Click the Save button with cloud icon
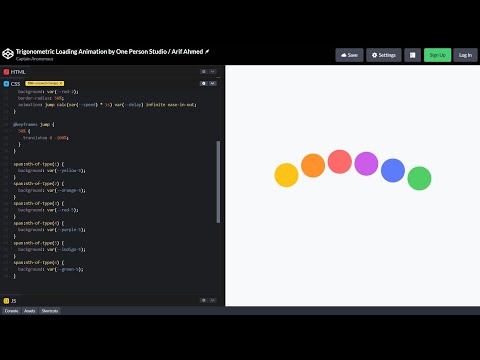The width and height of the screenshot is (480, 360). (x=349, y=55)
